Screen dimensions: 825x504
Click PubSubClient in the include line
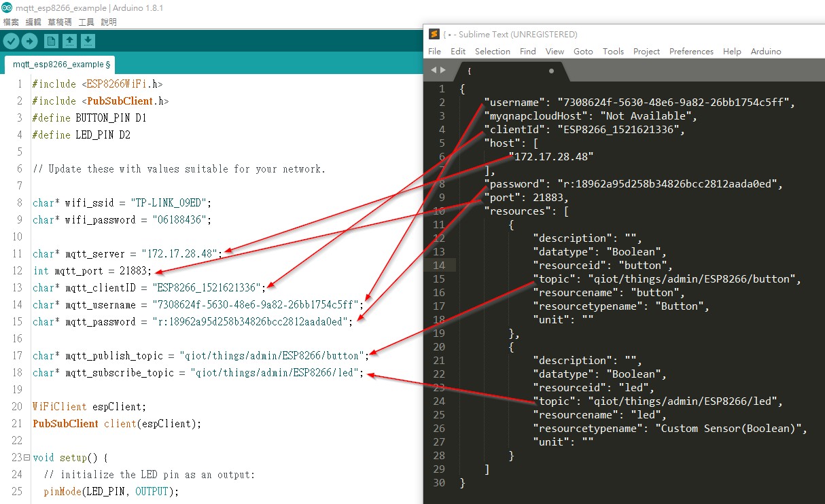pos(120,101)
